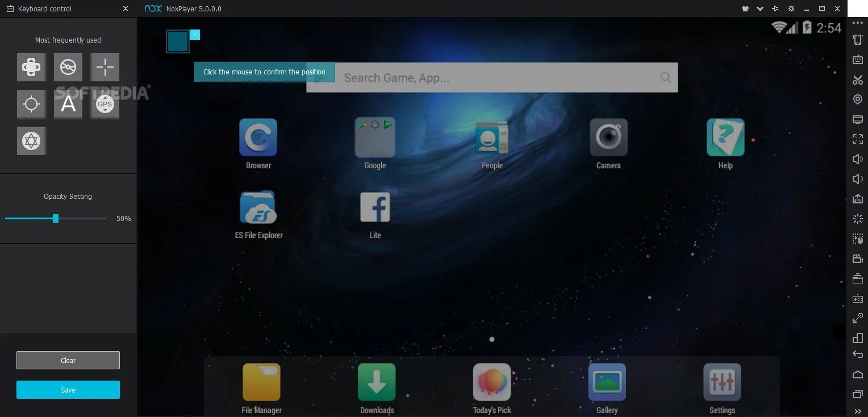868x417 pixels.
Task: Click the APK install icon
Action: [x=858, y=199]
